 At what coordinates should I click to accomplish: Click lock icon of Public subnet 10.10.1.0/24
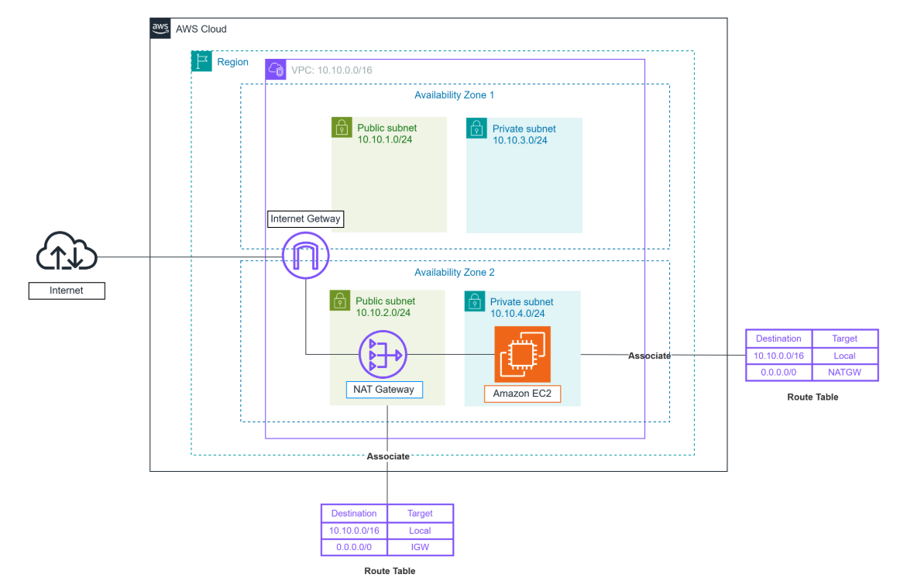(342, 127)
